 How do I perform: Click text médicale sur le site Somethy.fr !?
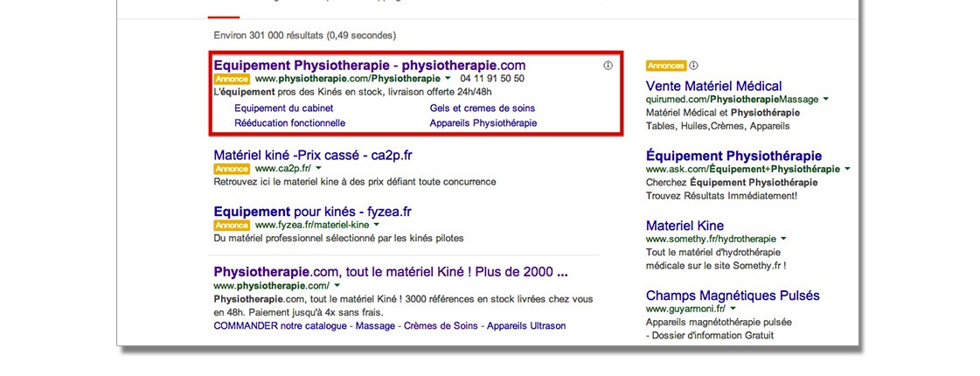click(x=716, y=265)
